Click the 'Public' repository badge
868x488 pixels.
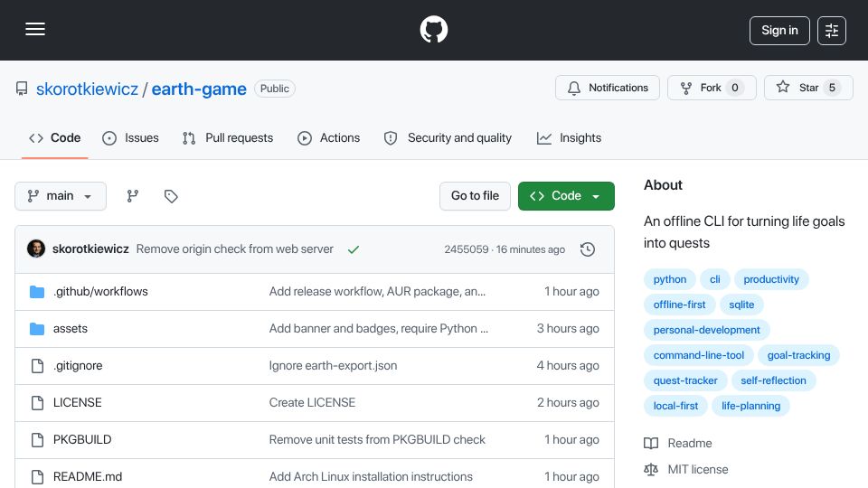275,89
